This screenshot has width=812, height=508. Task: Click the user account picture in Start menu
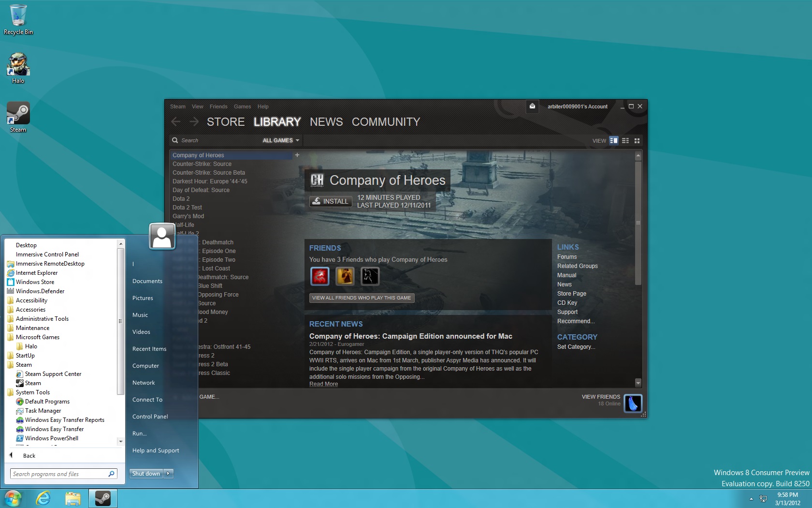click(x=162, y=236)
